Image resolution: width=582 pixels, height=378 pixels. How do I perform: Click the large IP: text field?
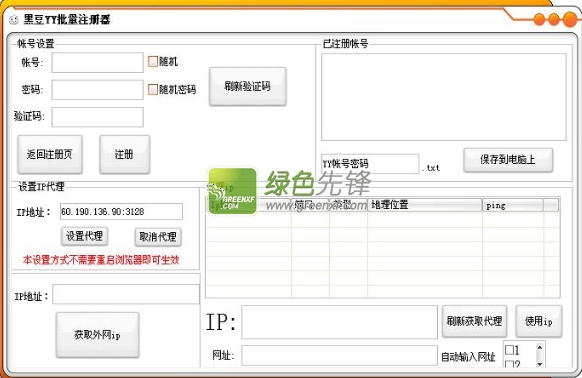coord(339,322)
